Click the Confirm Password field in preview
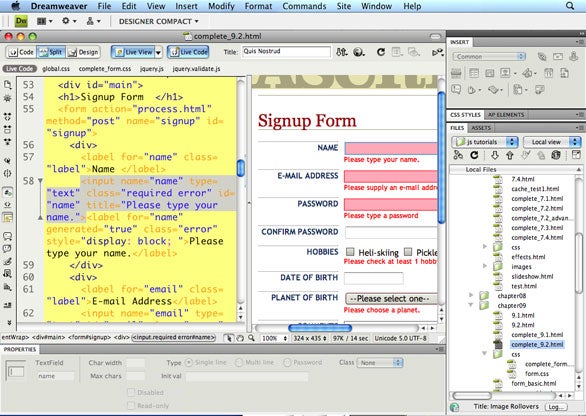586x416 pixels. tap(391, 232)
